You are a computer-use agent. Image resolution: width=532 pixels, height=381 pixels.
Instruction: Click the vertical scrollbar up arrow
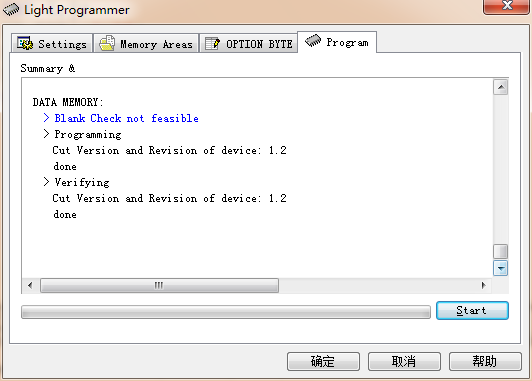(x=500, y=88)
